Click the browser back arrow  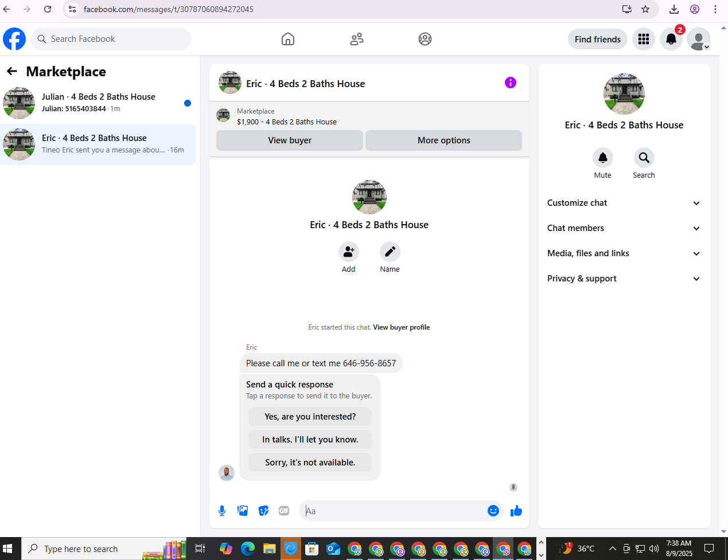tap(7, 9)
